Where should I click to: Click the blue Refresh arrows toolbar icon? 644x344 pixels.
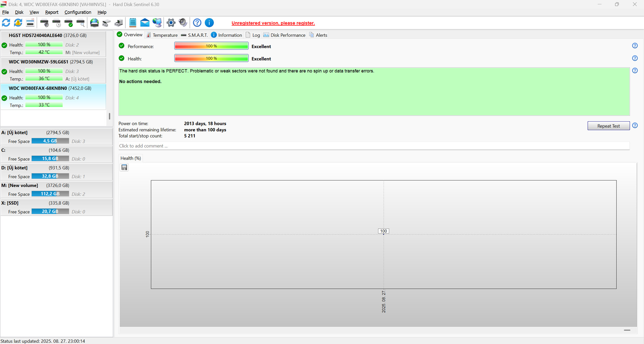point(6,23)
